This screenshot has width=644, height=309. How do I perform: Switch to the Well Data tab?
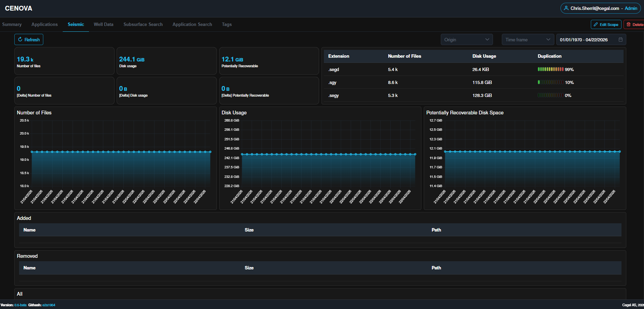104,25
